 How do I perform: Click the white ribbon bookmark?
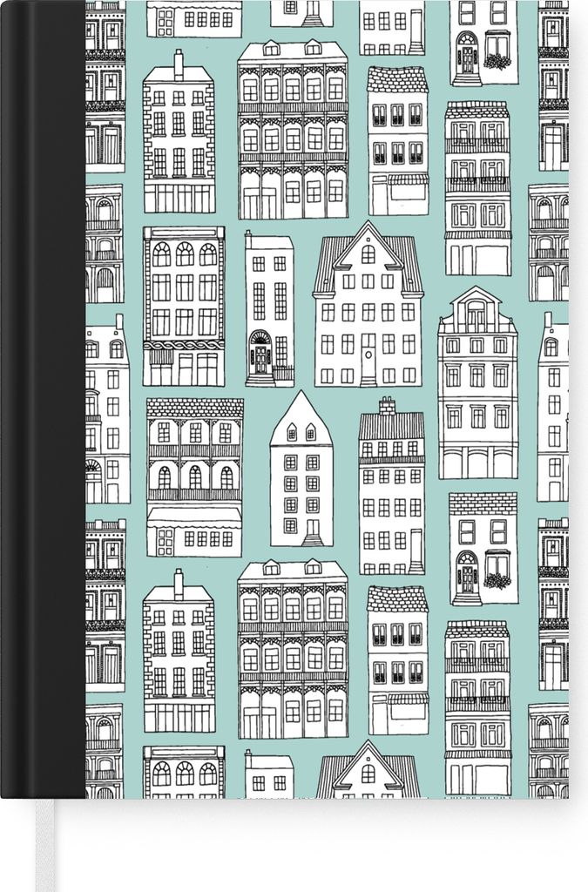click(x=46, y=845)
